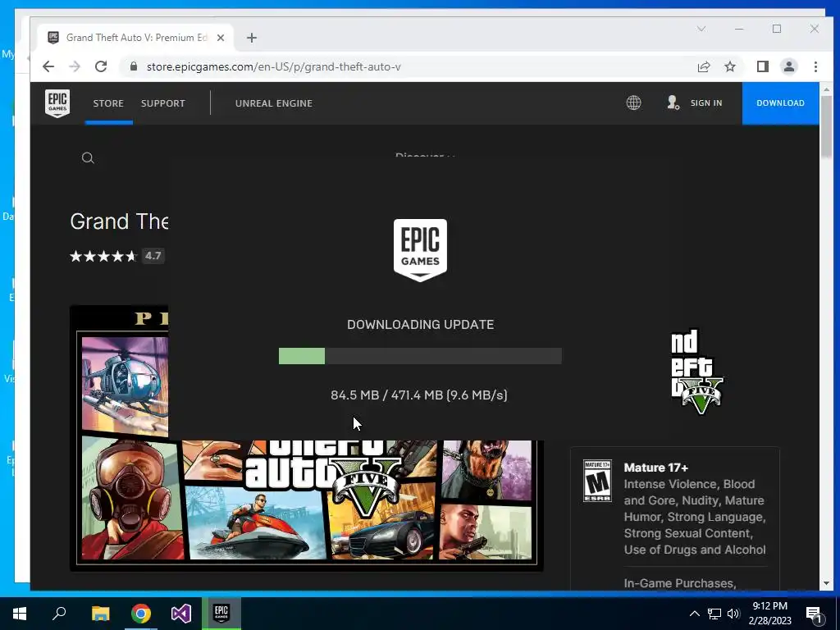This screenshot has width=840, height=630.
Task: Click the Epic Games logo in the site header
Action: pos(57,103)
